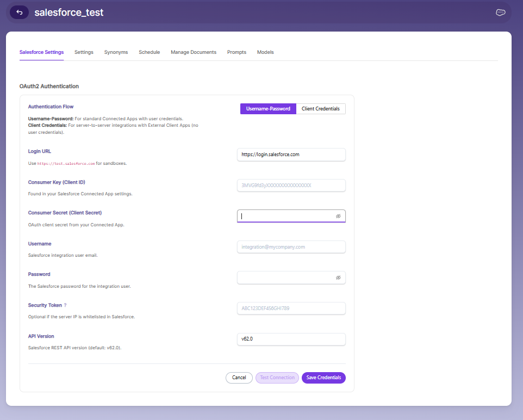The image size is (523, 420).
Task: Click 'Salesforce integration user email.' description
Action: (x=63, y=255)
